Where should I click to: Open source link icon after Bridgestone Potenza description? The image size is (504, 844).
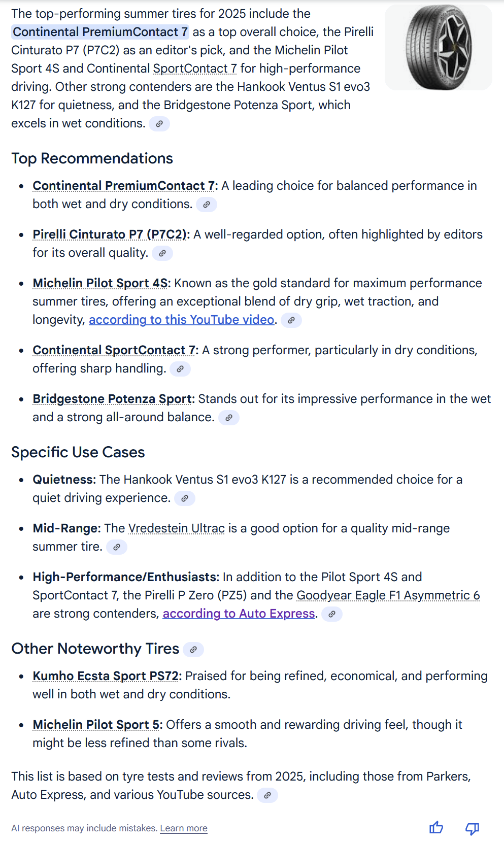(x=229, y=418)
